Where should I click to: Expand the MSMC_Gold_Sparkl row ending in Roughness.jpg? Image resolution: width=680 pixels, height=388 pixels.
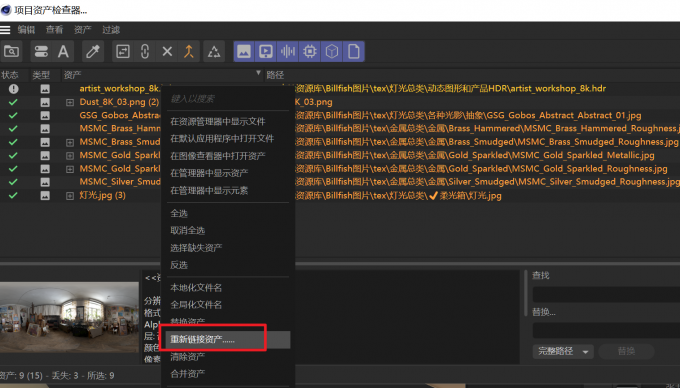pos(70,169)
